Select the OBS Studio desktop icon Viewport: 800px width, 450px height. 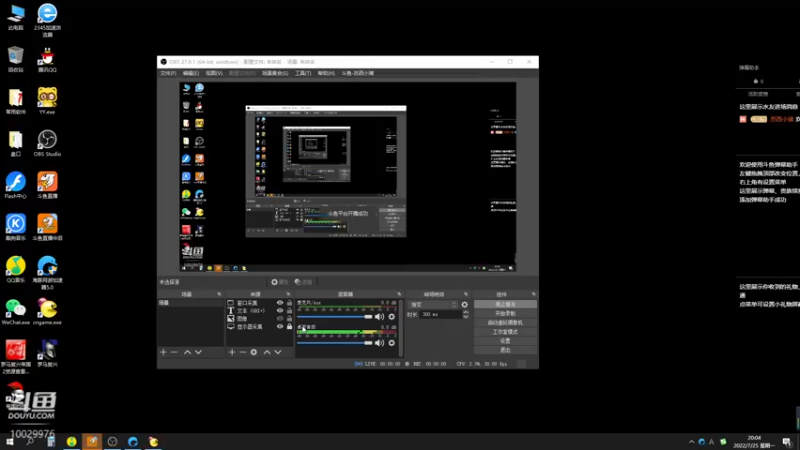click(x=47, y=143)
